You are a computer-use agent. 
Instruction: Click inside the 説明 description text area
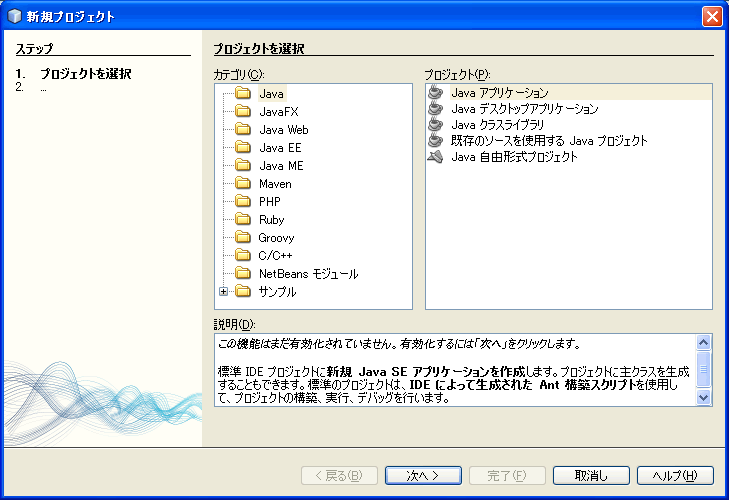tap(456, 370)
